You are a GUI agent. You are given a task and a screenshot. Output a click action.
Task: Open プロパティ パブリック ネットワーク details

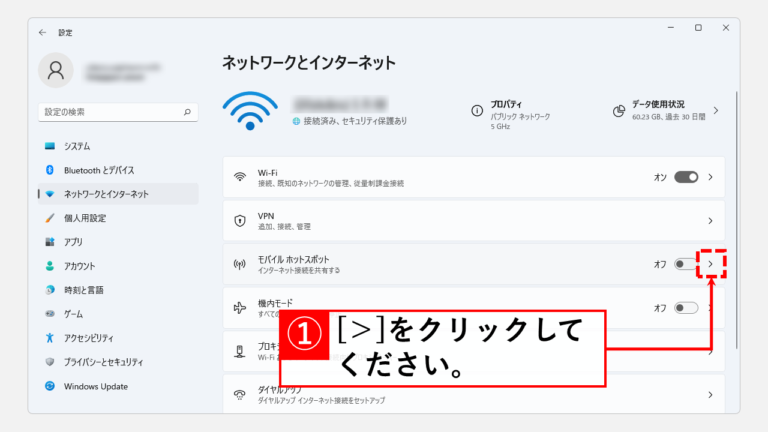(x=511, y=115)
